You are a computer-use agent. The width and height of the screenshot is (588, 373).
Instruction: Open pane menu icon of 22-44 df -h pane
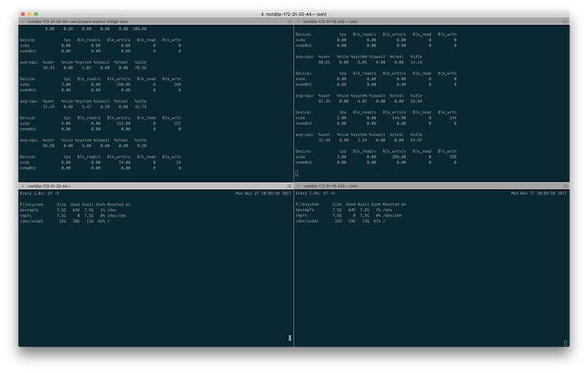[x=289, y=186]
